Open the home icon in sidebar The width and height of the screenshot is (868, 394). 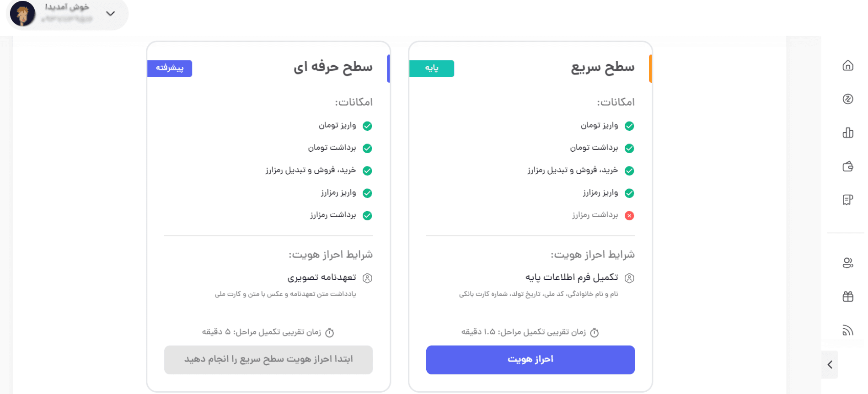click(x=847, y=66)
